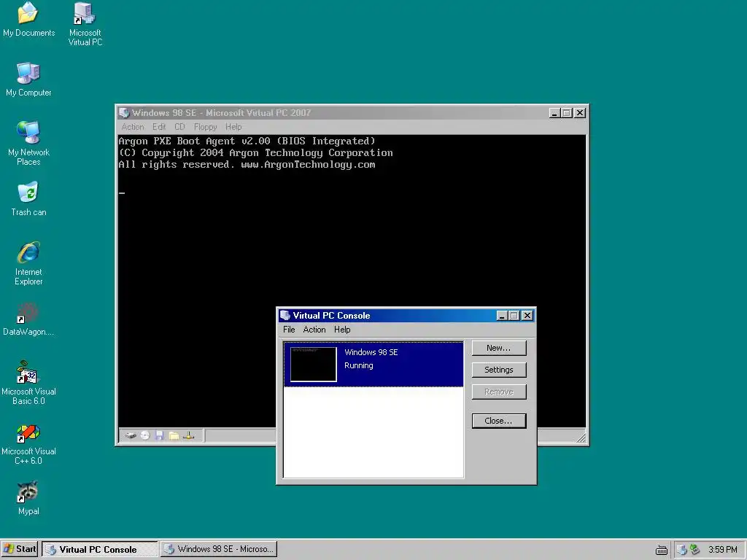Click the hard disk icon in VM status bar
The width and height of the screenshot is (747, 560).
tap(131, 435)
